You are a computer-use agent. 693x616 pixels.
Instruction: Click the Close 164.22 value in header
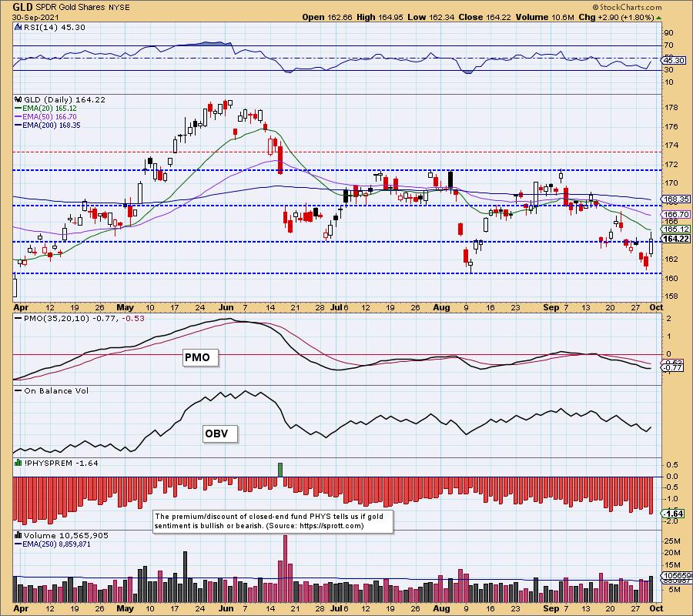(484, 17)
